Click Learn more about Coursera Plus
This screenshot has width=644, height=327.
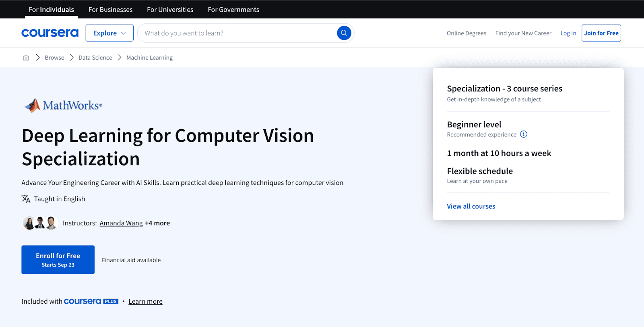click(x=146, y=302)
